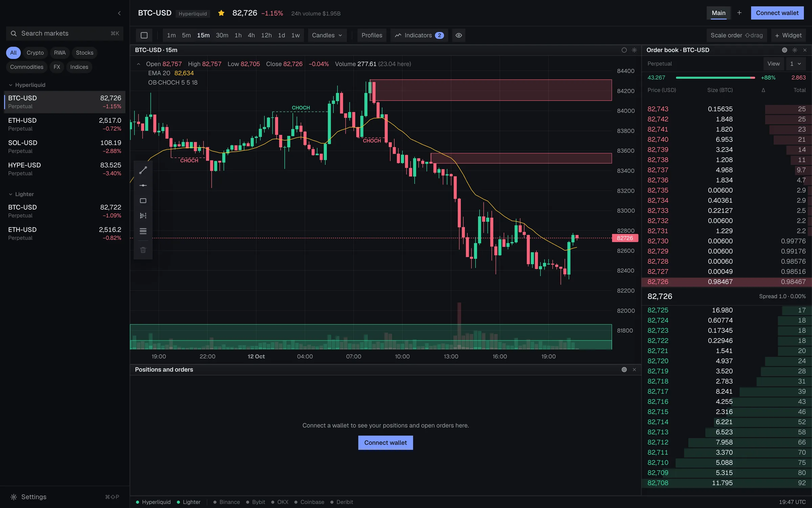
Task: Add a Widget
Action: (x=788, y=35)
